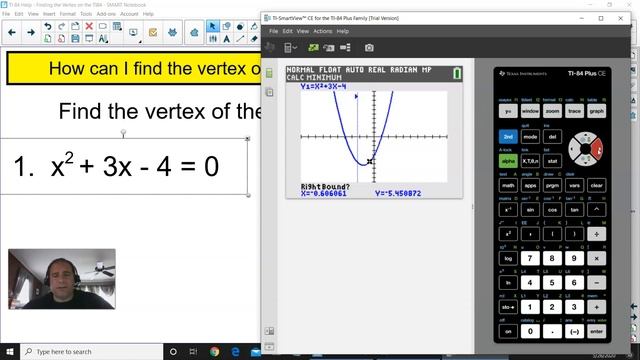
Task: Click the number 0 key
Action: 530,331
